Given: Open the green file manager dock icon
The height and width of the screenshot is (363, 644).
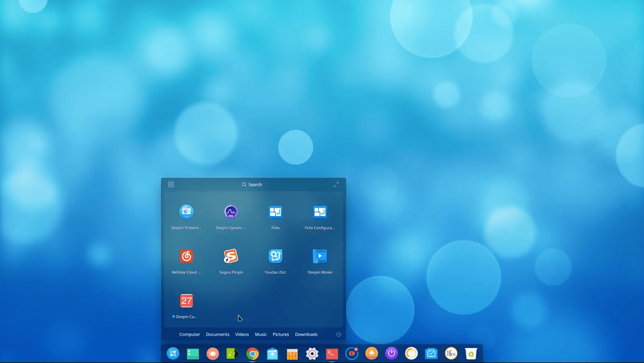Looking at the screenshot, I should point(193,354).
